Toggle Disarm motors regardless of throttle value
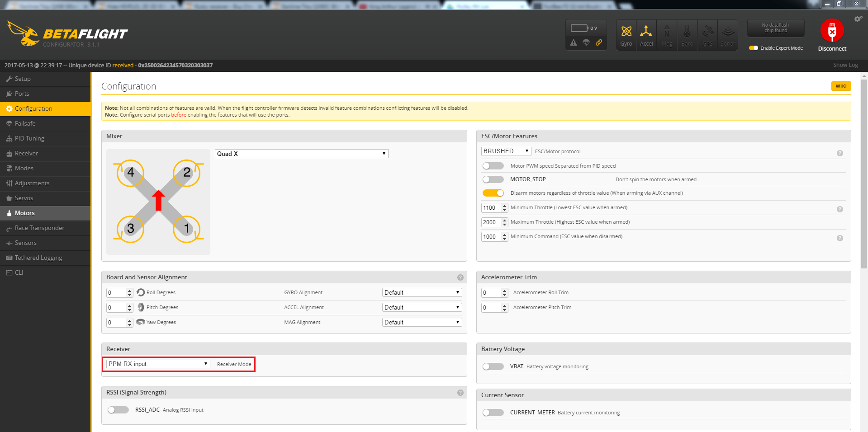868x432 pixels. click(493, 193)
